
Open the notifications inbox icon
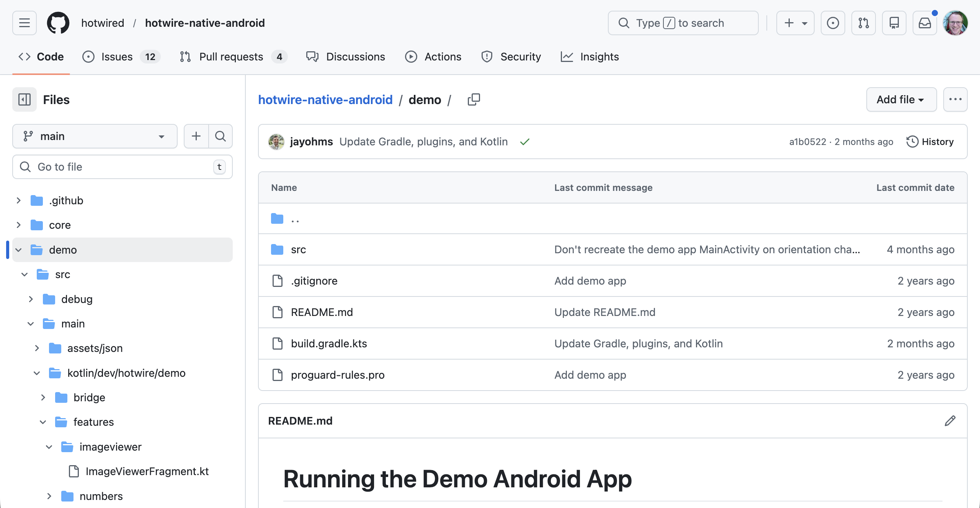[x=924, y=23]
